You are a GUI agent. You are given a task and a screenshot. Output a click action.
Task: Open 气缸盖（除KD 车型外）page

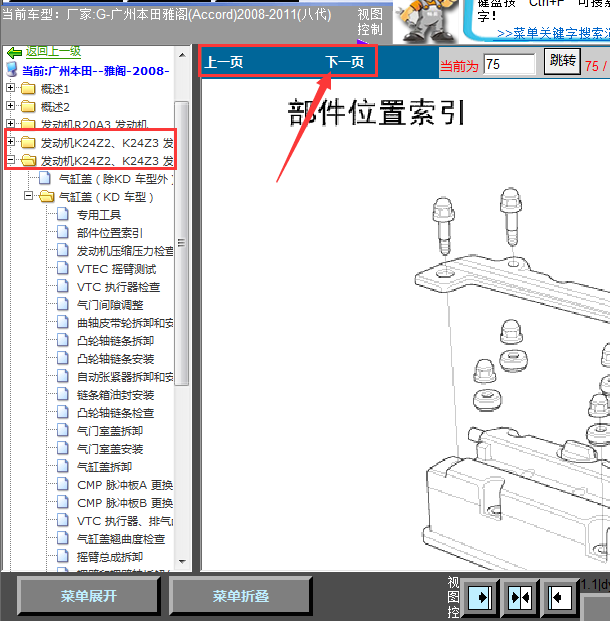116,179
